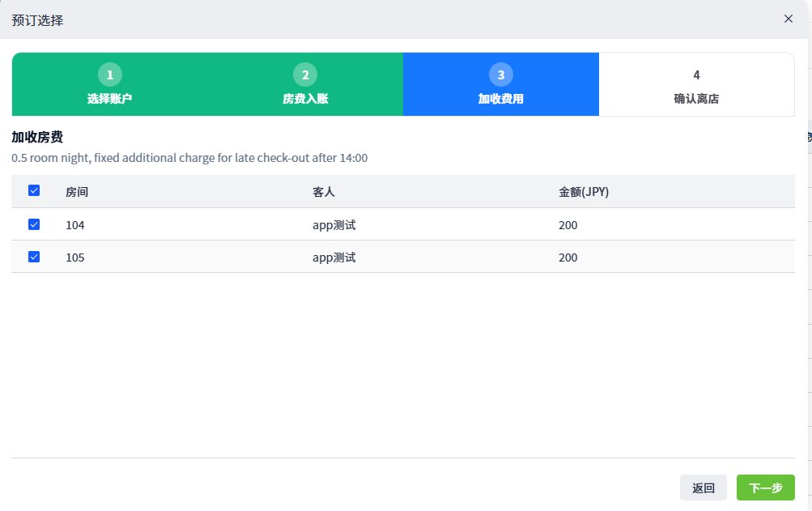This screenshot has height=511, width=812.
Task: Click guest app测试 in room 105 row
Action: 334,258
